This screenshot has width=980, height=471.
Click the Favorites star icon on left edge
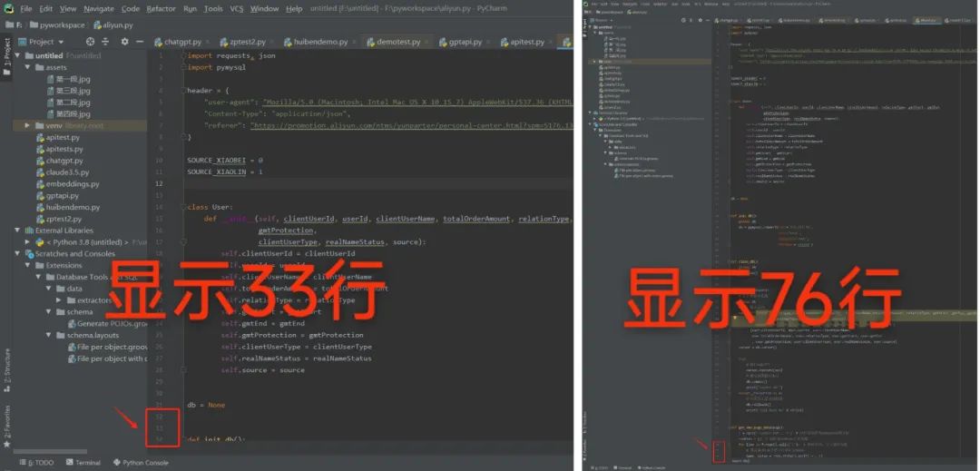[x=7, y=444]
